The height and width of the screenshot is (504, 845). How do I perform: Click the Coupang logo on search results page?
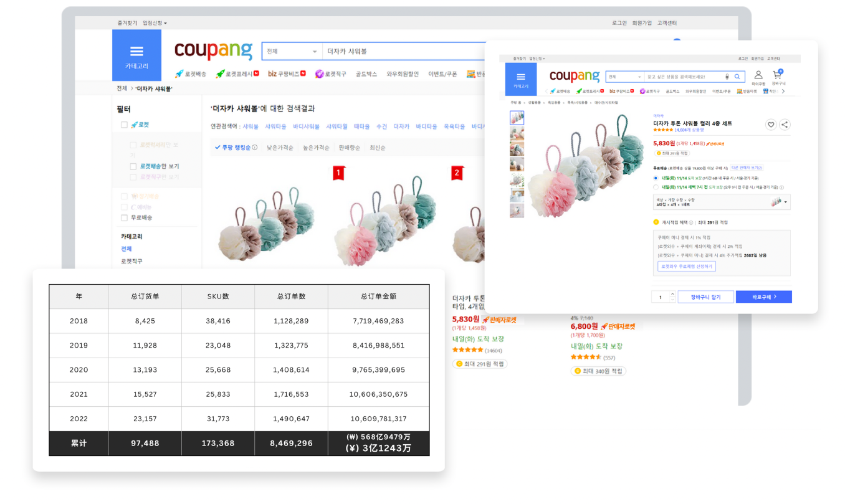[x=213, y=50]
